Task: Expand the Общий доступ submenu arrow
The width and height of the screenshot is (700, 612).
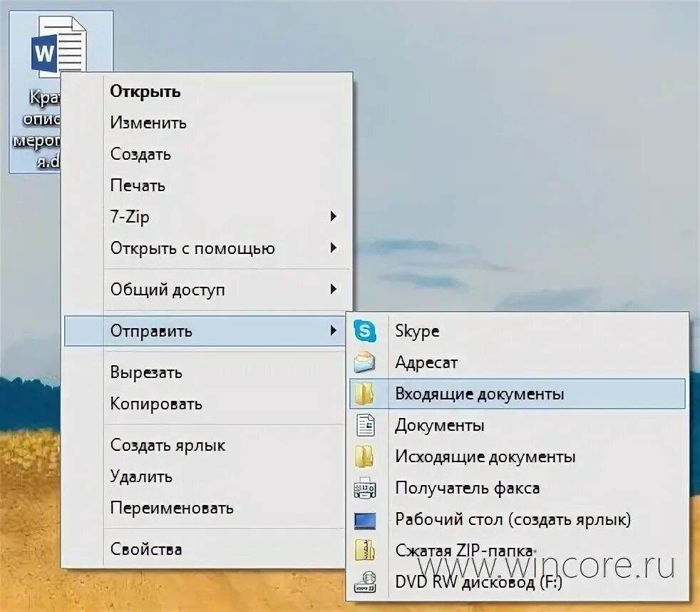Action: (333, 290)
